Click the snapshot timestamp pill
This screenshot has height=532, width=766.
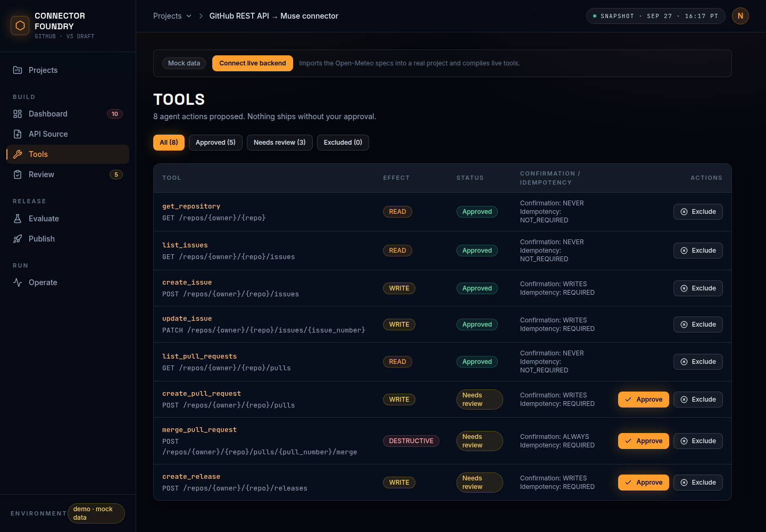[x=655, y=16]
